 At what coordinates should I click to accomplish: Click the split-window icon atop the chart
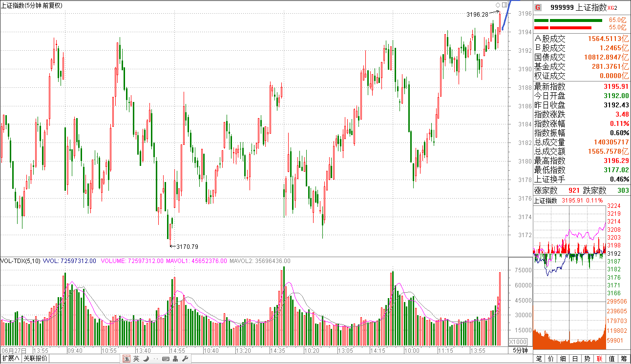coord(505,5)
